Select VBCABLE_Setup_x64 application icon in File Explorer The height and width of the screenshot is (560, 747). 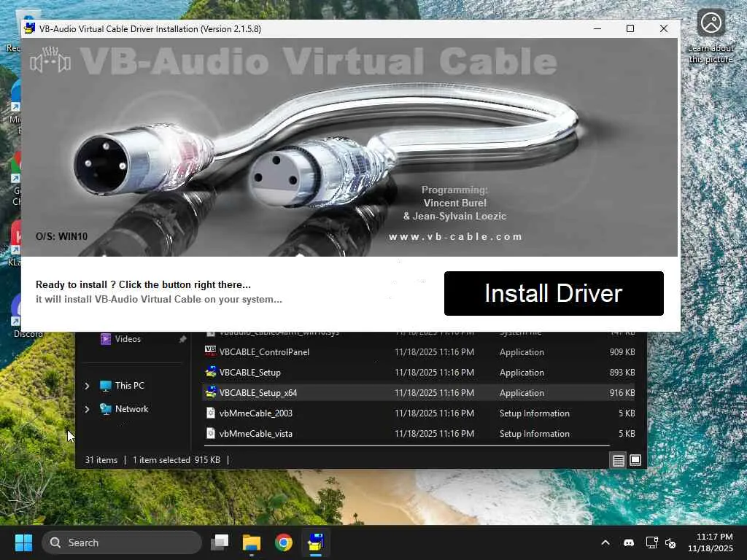211,392
